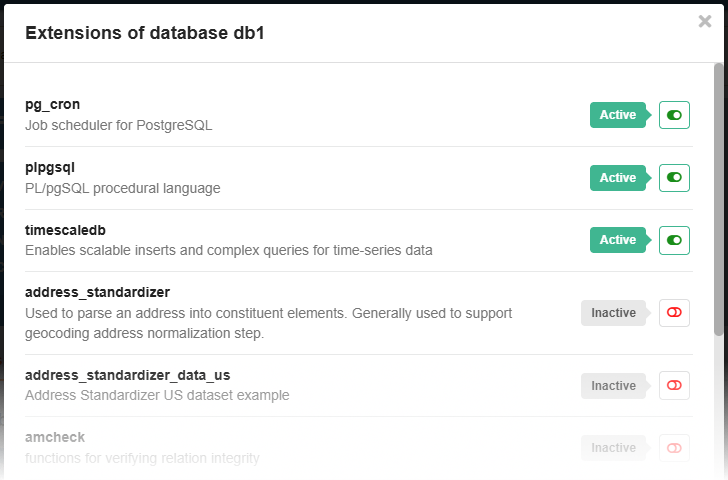Click the Inactive badge for address_standardizer
728x480 pixels.
[x=613, y=313]
